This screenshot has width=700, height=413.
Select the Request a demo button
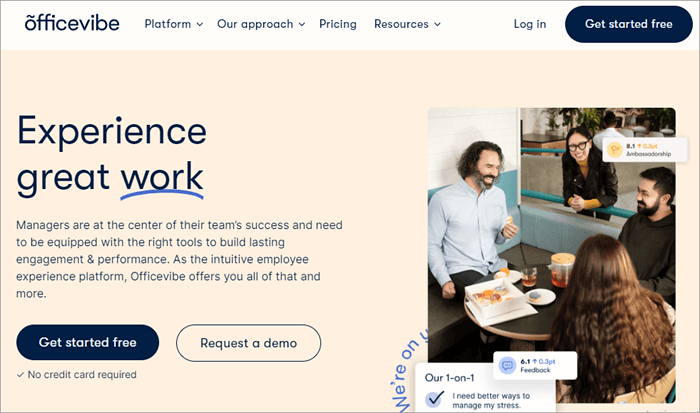click(x=248, y=343)
